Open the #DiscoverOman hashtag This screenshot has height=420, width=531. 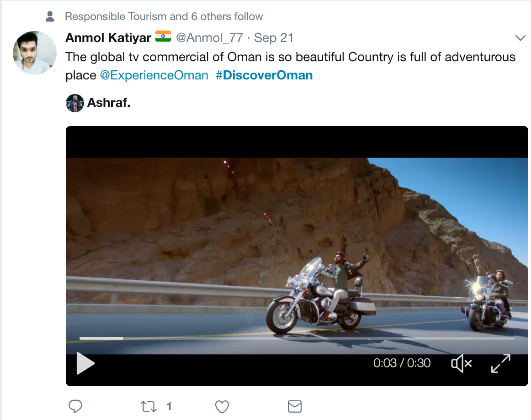coord(264,75)
